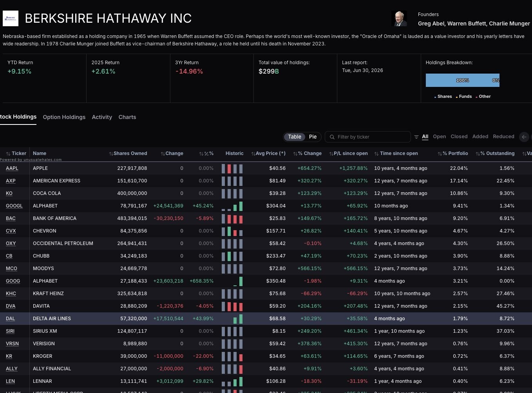This screenshot has height=393, width=532.
Task: Focus the Filter by ticker field
Action: click(x=368, y=137)
